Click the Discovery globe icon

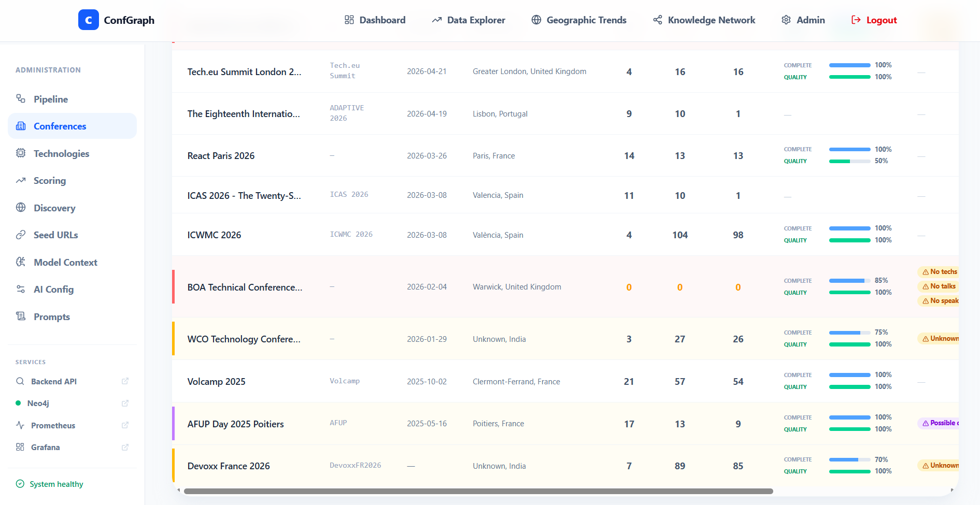pyautogui.click(x=21, y=207)
